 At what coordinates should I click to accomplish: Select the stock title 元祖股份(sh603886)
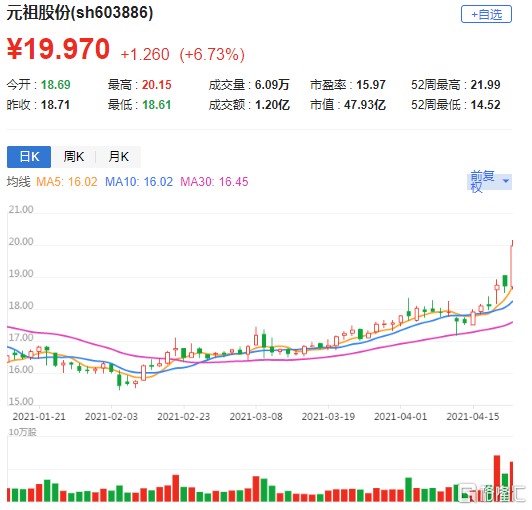80,13
